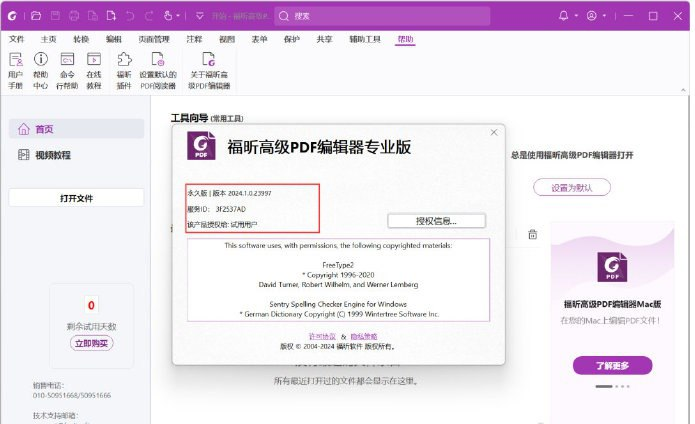Switch to the 共享 (Share) tab
Viewport: 695px width, 424px height.
coord(324,39)
